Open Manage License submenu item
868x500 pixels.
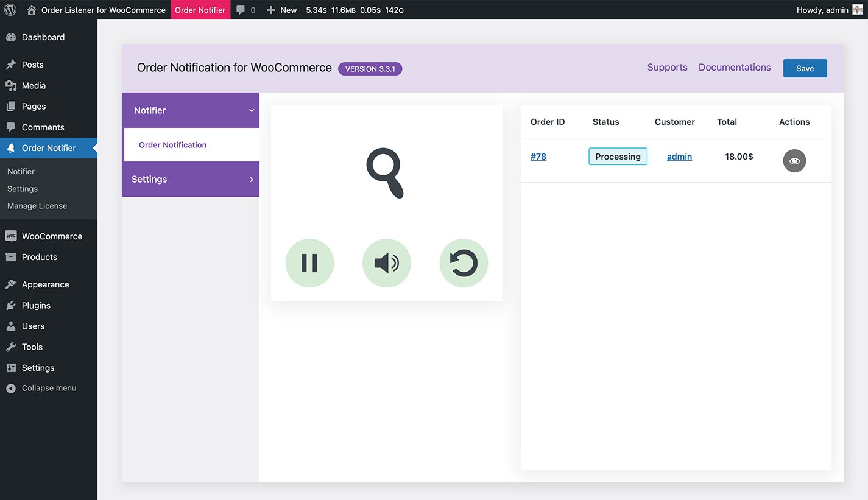tap(37, 206)
